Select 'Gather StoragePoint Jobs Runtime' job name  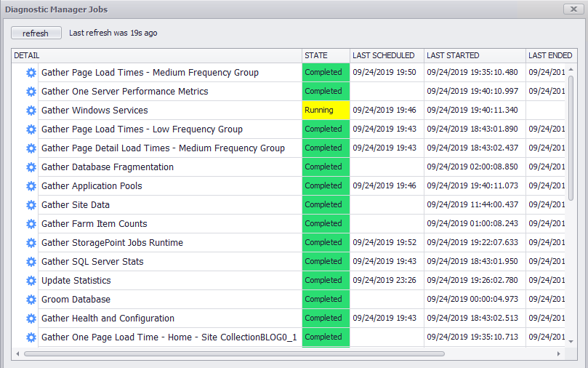pos(112,243)
